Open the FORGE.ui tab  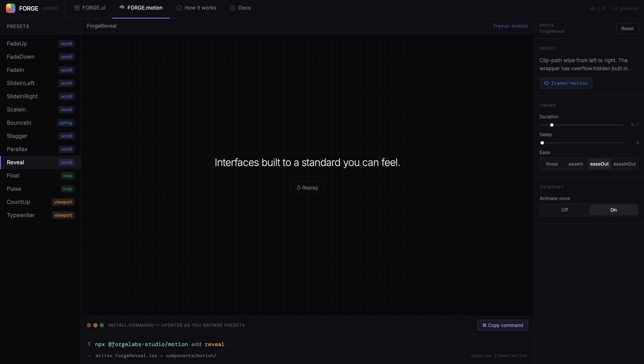[x=90, y=8]
